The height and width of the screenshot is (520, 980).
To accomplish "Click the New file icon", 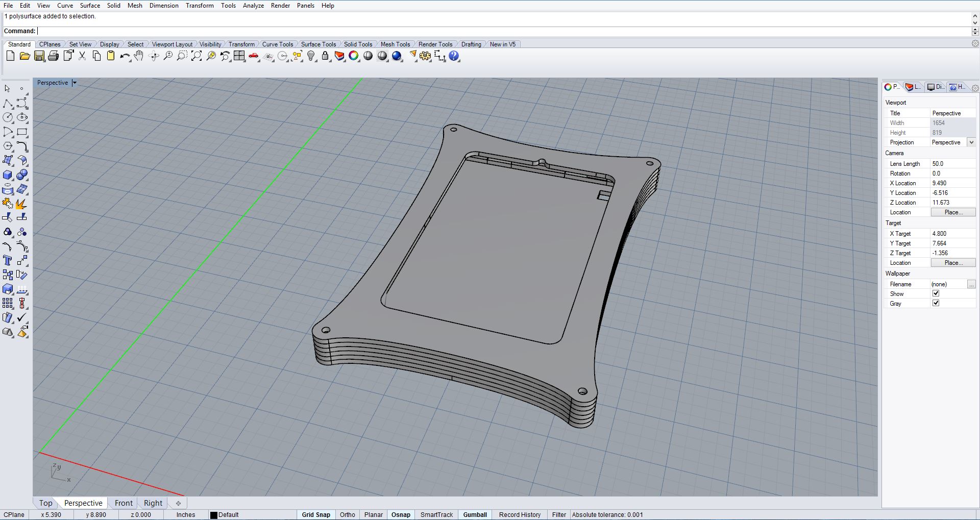I will coord(10,56).
